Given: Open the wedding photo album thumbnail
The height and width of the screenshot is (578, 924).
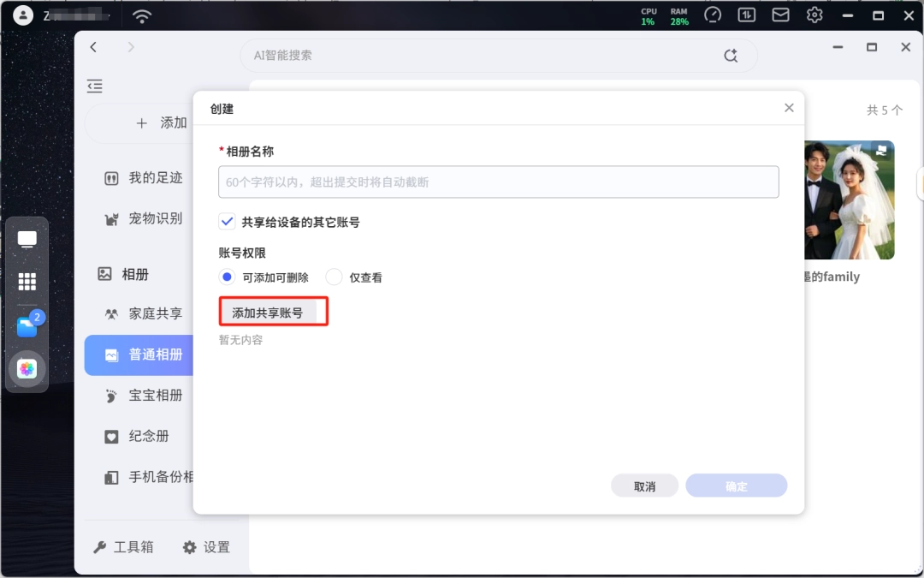Looking at the screenshot, I should coord(850,200).
